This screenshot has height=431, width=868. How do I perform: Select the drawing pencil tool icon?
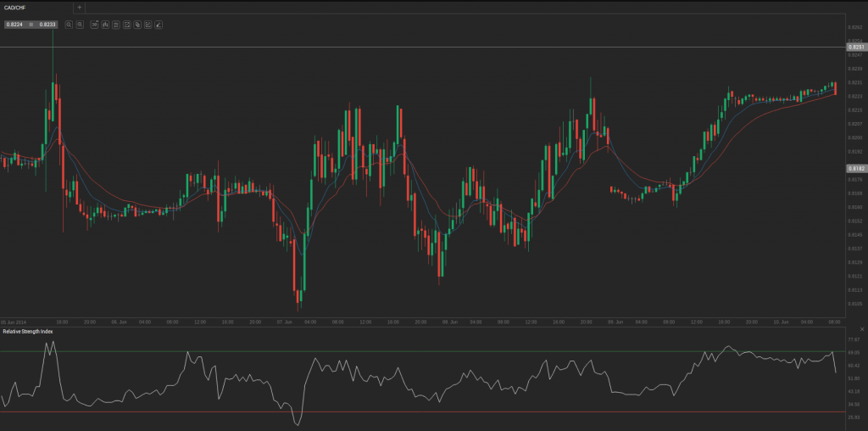(x=159, y=25)
